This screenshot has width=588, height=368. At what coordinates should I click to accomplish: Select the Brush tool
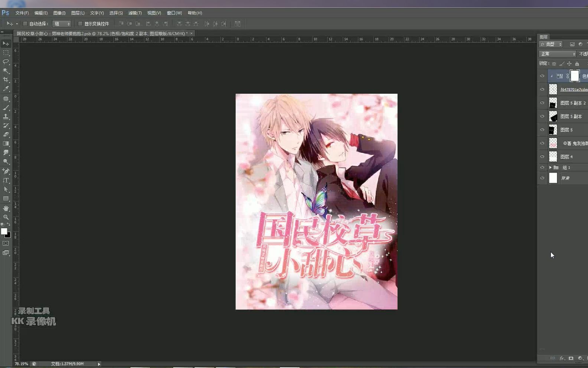(6, 107)
